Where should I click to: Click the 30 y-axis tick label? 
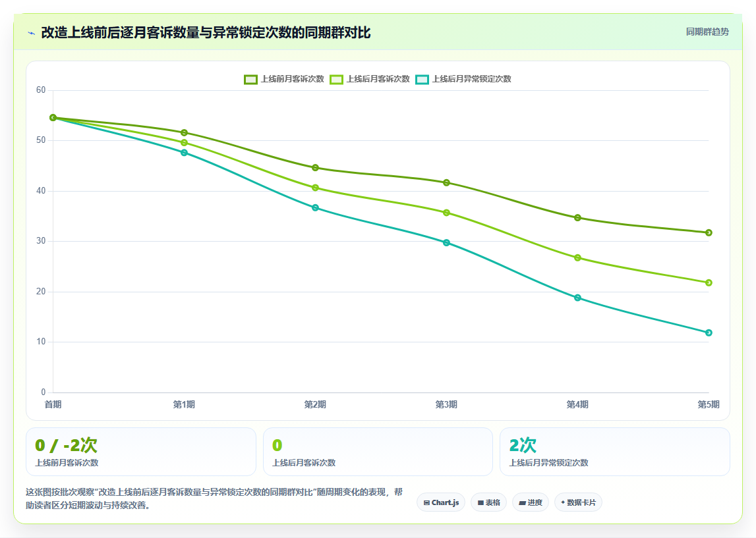point(41,241)
